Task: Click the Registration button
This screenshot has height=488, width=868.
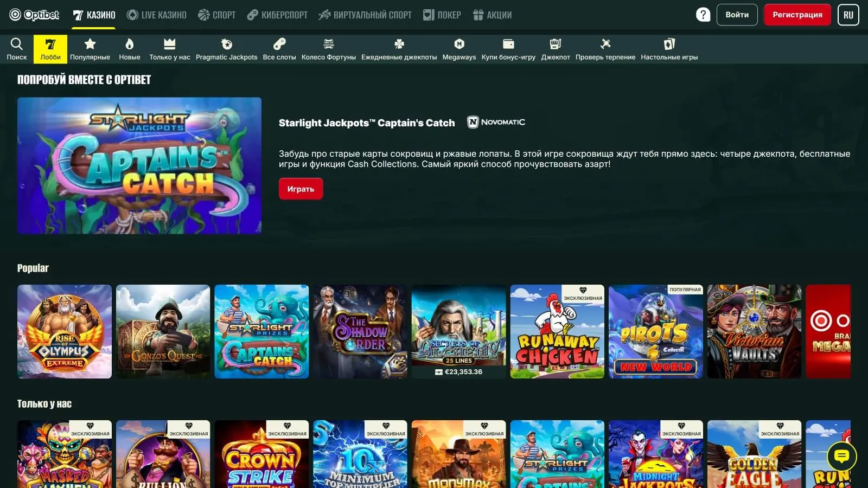Action: 797,15
